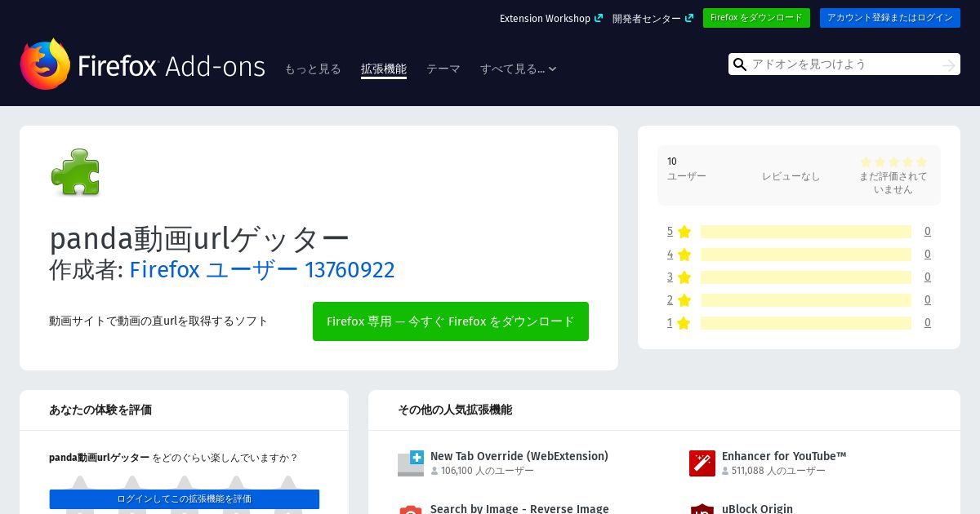Image resolution: width=980 pixels, height=514 pixels.
Task: Click the New Tab Override extension icon
Action: [411, 463]
